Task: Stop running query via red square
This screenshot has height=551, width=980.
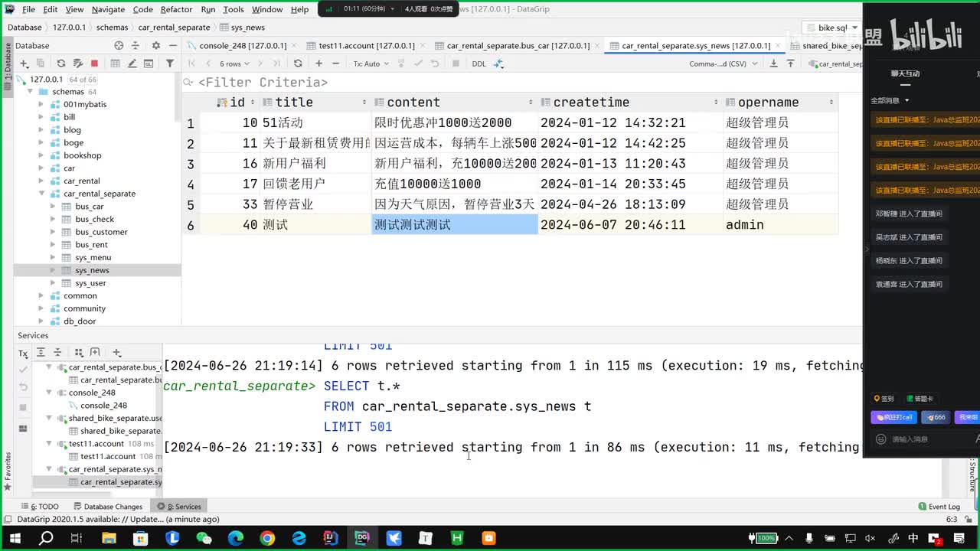Action: (94, 64)
